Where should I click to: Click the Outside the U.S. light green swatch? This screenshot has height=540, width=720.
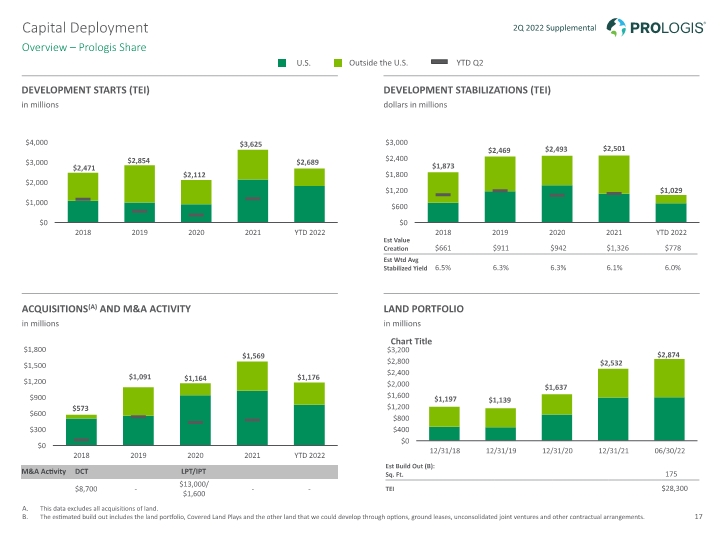pyautogui.click(x=338, y=63)
